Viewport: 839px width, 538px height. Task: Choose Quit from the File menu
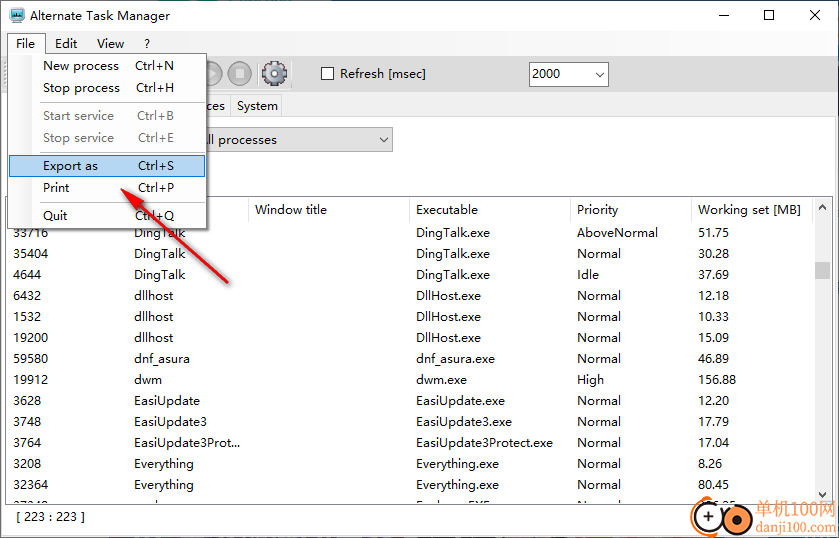point(107,216)
